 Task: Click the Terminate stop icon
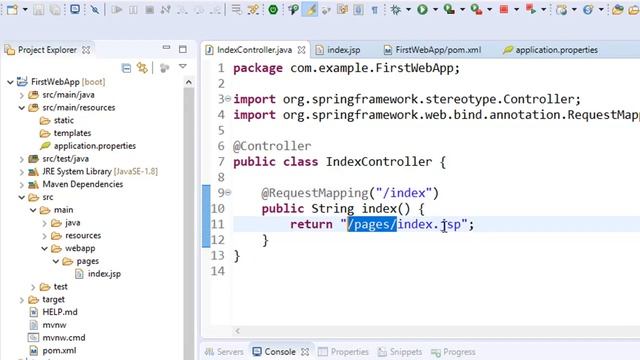149,9
